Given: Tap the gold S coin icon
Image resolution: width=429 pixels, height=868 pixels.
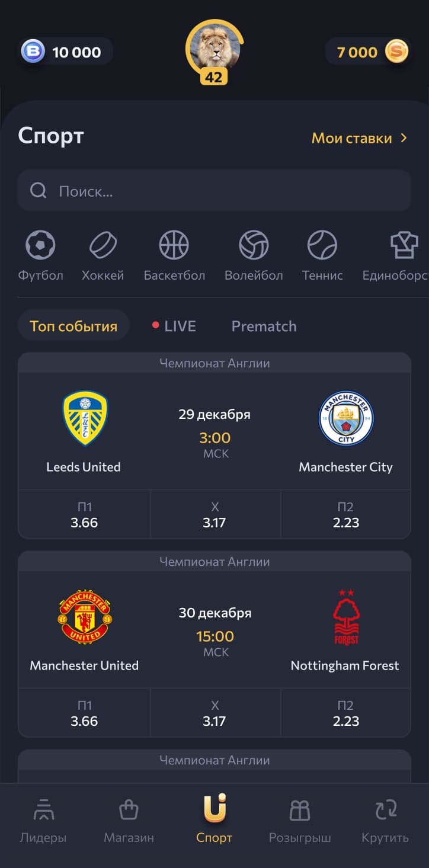Looking at the screenshot, I should click(396, 52).
